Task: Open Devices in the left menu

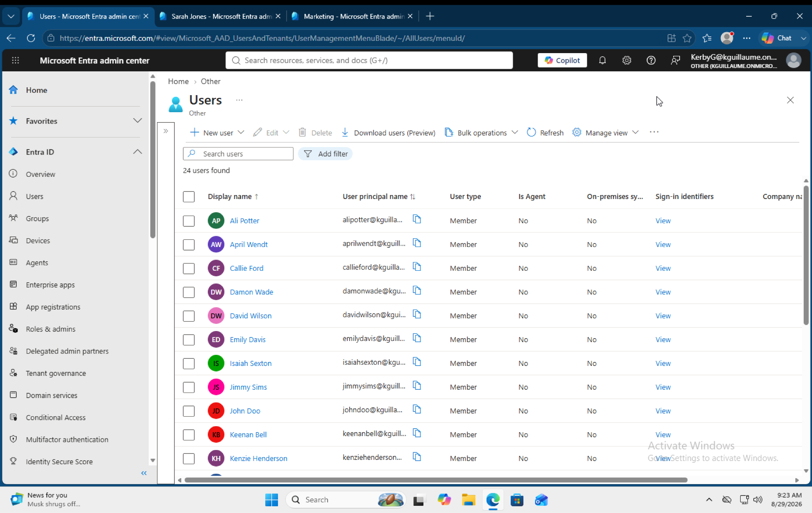Action: tap(38, 241)
